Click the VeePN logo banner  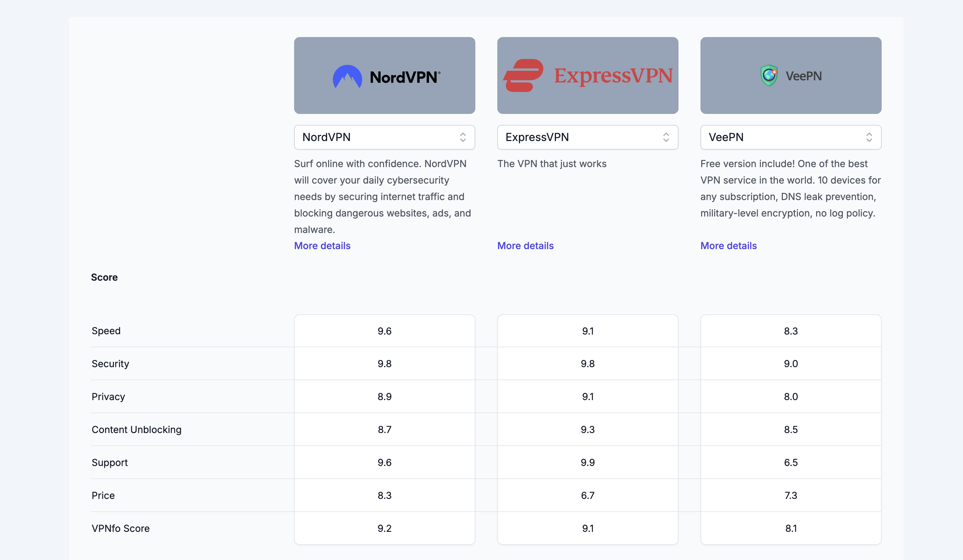tap(791, 75)
